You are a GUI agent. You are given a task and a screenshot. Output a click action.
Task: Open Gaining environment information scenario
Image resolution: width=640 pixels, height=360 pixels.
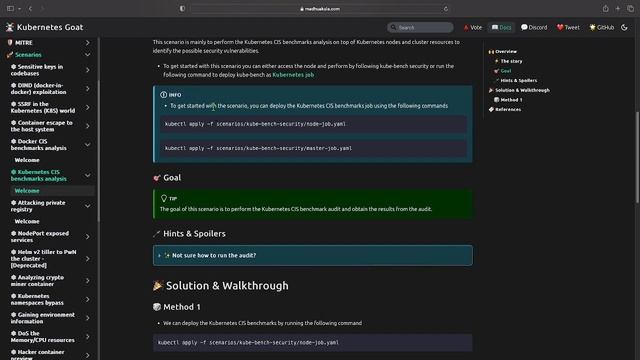[43, 318]
